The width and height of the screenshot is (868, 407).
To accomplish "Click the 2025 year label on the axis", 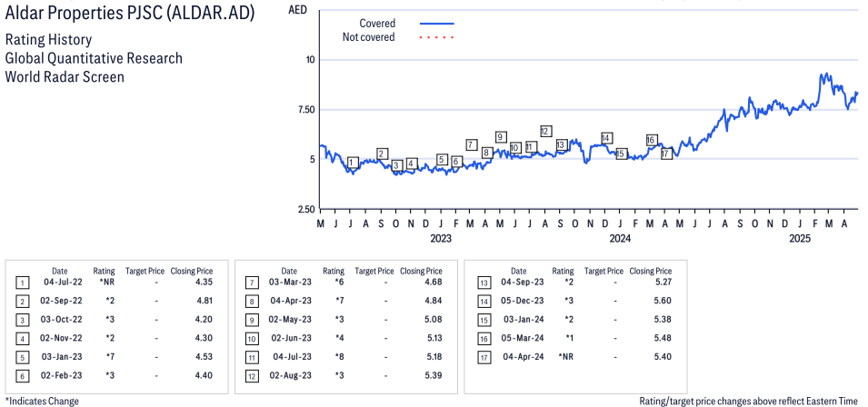I will tap(799, 239).
